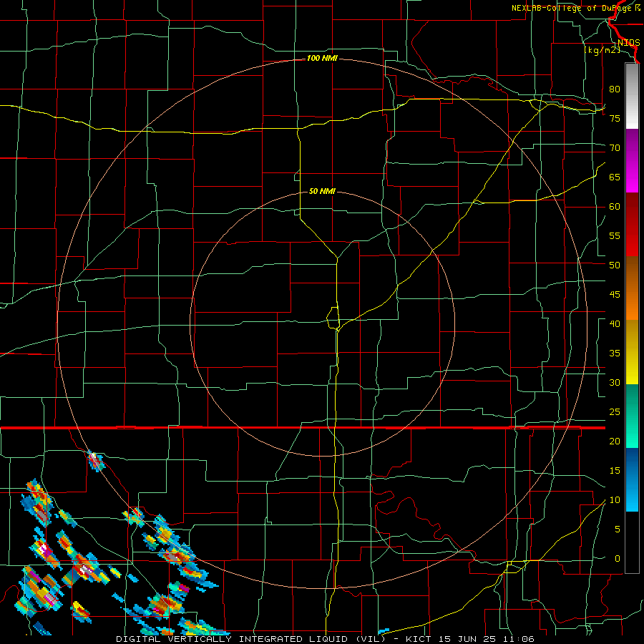
Task: Click the 50 NMI range ring label
Action: pyautogui.click(x=322, y=191)
